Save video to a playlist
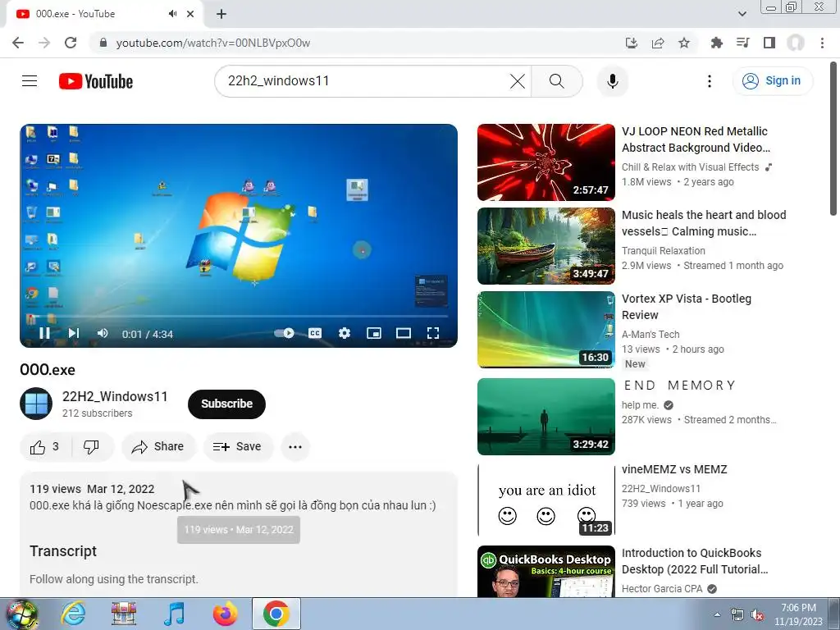 237,447
